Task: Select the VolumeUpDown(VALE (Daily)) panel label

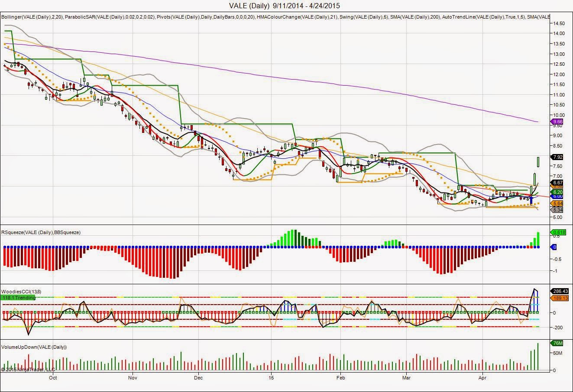Action: tap(34, 347)
